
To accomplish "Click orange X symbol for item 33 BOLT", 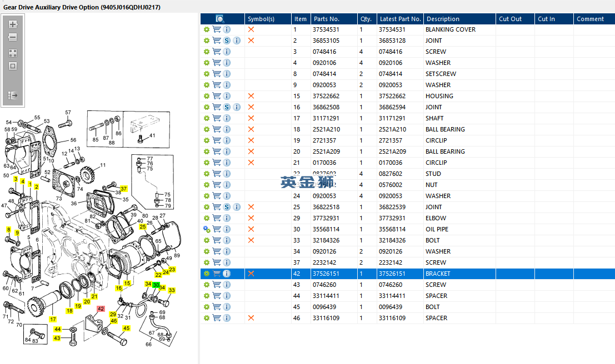I will [x=251, y=240].
